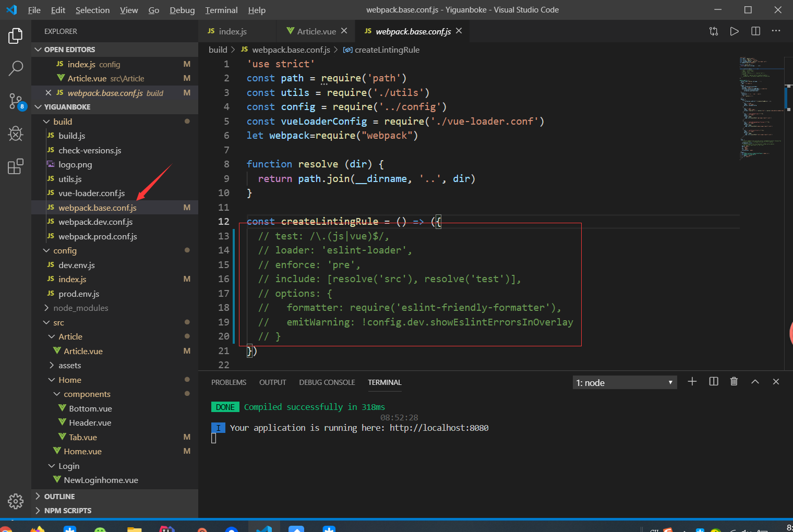The image size is (793, 532).
Task: Open webpack.prod.conf.js in the file tree
Action: pos(115,236)
